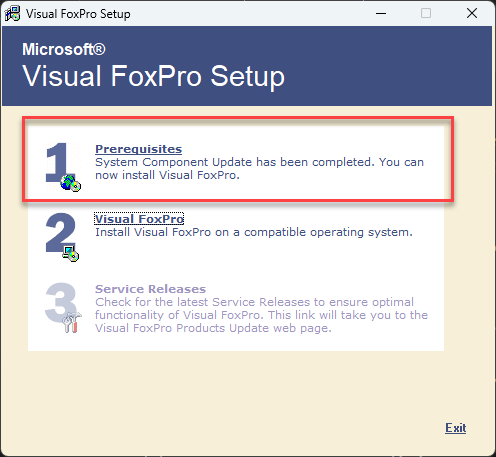The width and height of the screenshot is (496, 457).
Task: Click the disabled maximize button
Action: pos(426,14)
